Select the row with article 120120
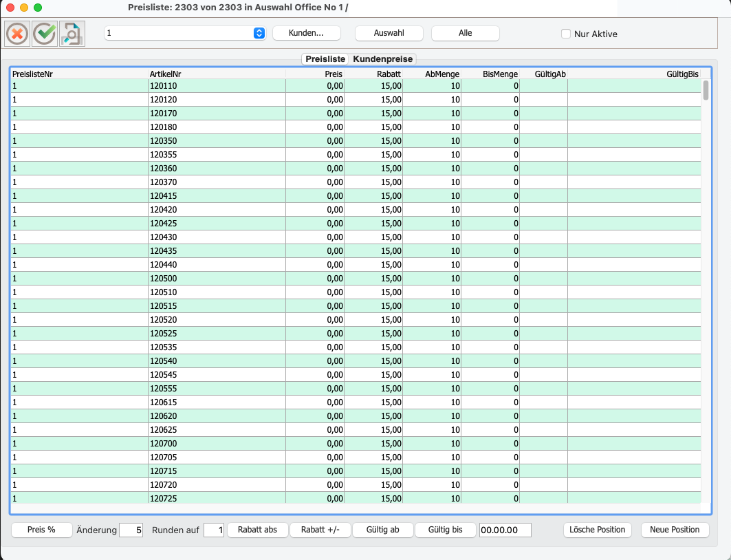731x560 pixels. coord(356,99)
